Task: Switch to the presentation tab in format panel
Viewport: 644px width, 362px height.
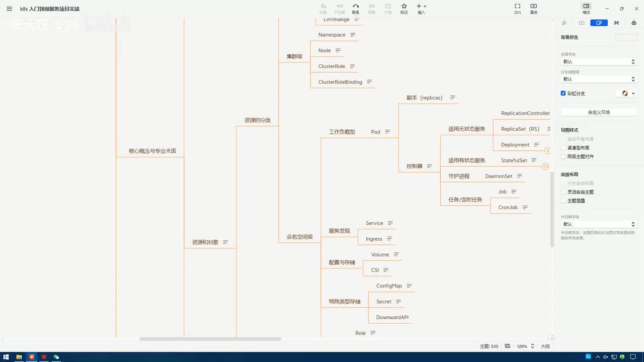Action: (x=582, y=23)
